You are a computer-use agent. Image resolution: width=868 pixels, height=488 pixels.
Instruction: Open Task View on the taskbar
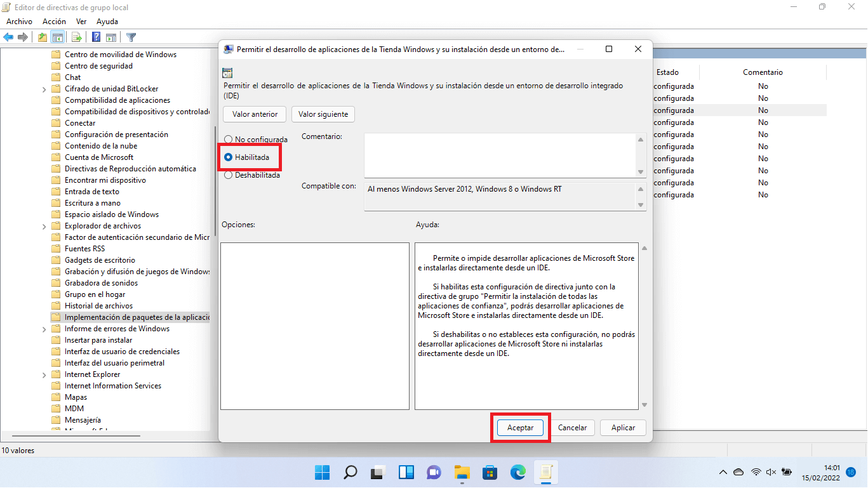point(378,472)
